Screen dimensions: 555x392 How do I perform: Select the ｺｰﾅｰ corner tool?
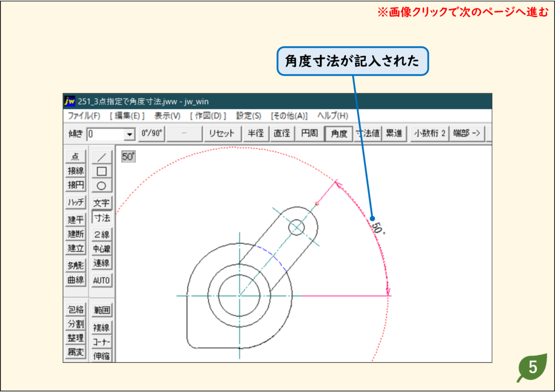101,342
